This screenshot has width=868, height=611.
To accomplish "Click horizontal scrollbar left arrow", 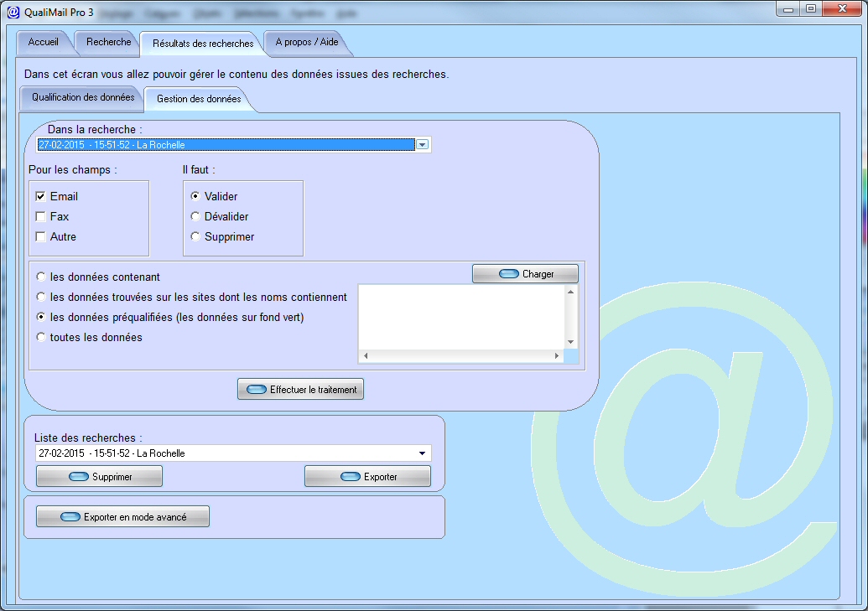I will click(366, 356).
